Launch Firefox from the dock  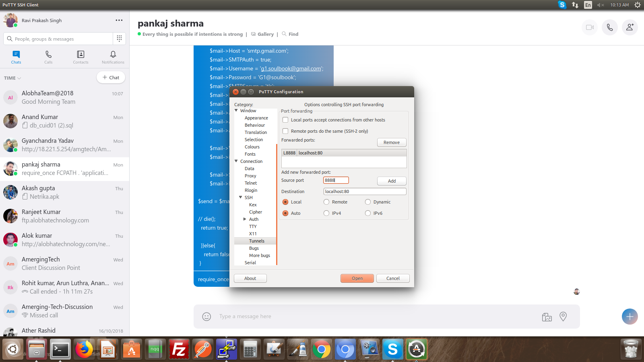(x=84, y=349)
